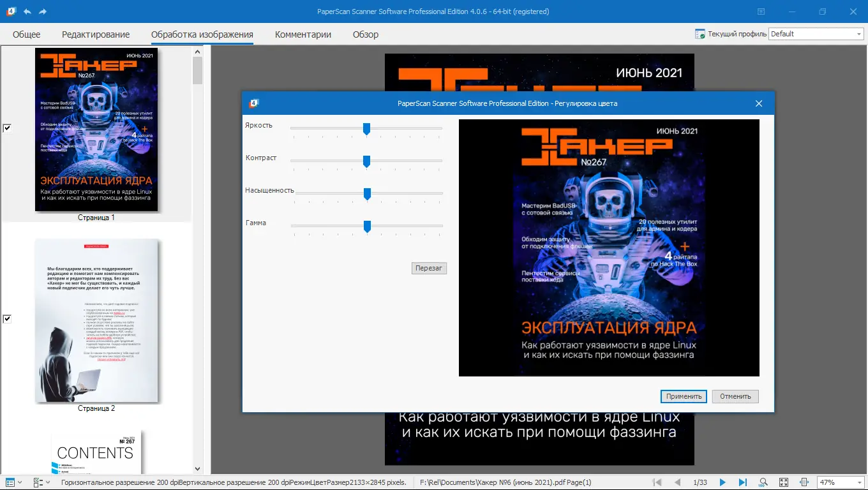Click the fit-to-width zoom icon
Viewport: 868px width, 490px height.
(x=804, y=482)
